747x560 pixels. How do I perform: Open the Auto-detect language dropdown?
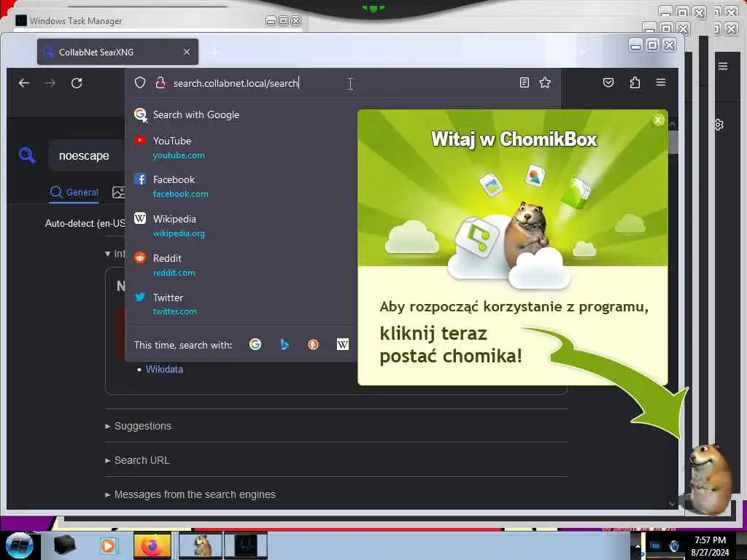click(x=85, y=223)
